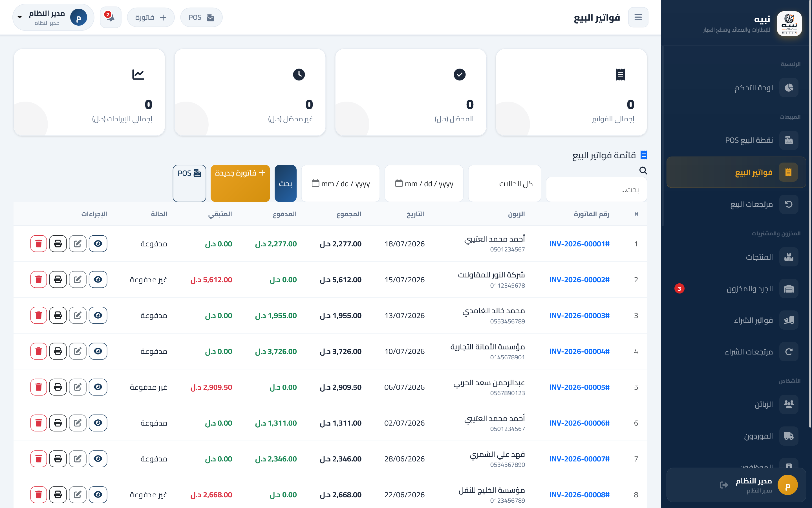
Task: Open نقطة البيع POS in sidebar
Action: click(x=736, y=140)
